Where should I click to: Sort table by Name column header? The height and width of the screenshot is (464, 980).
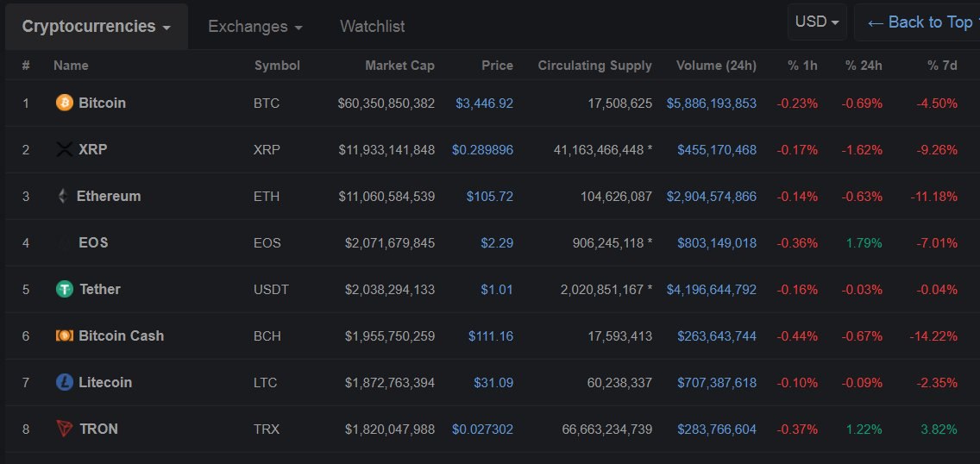click(x=71, y=66)
